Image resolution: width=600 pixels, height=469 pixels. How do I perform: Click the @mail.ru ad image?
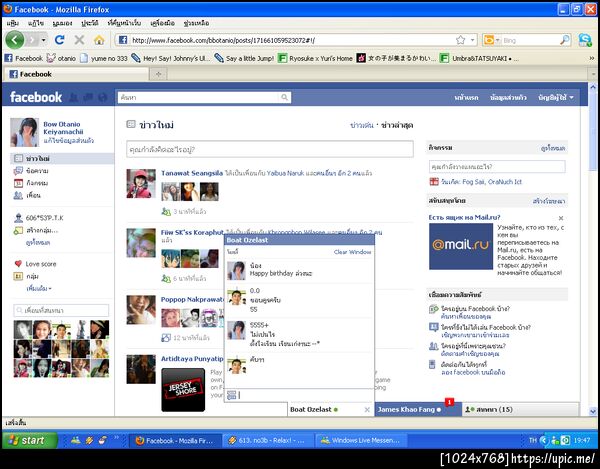[461, 246]
